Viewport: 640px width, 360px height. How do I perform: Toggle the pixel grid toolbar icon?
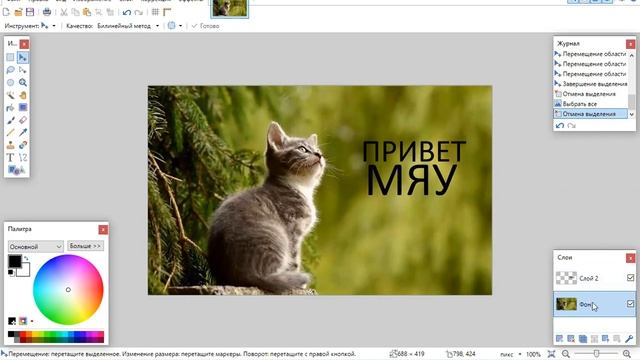pos(155,12)
